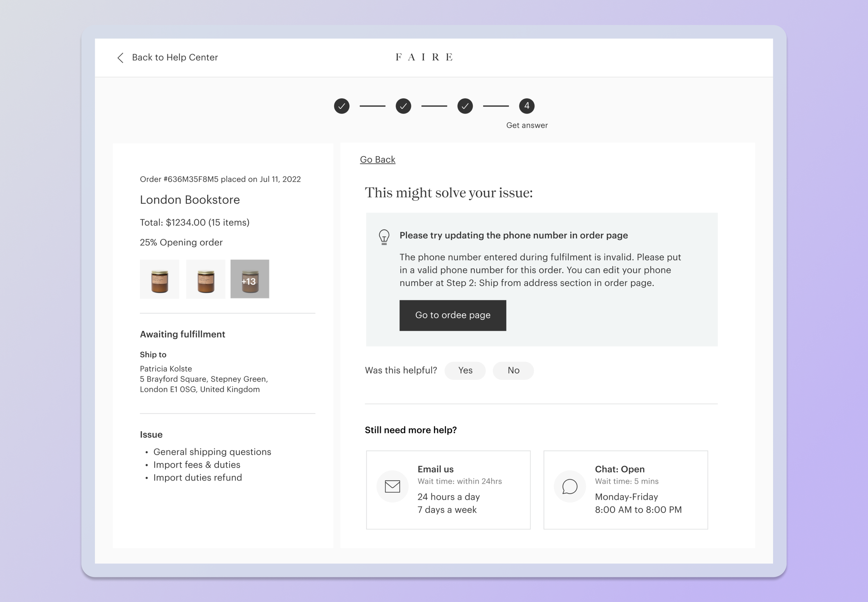Open the Email us contact card
Viewport: 868px width, 602px height.
click(x=448, y=490)
